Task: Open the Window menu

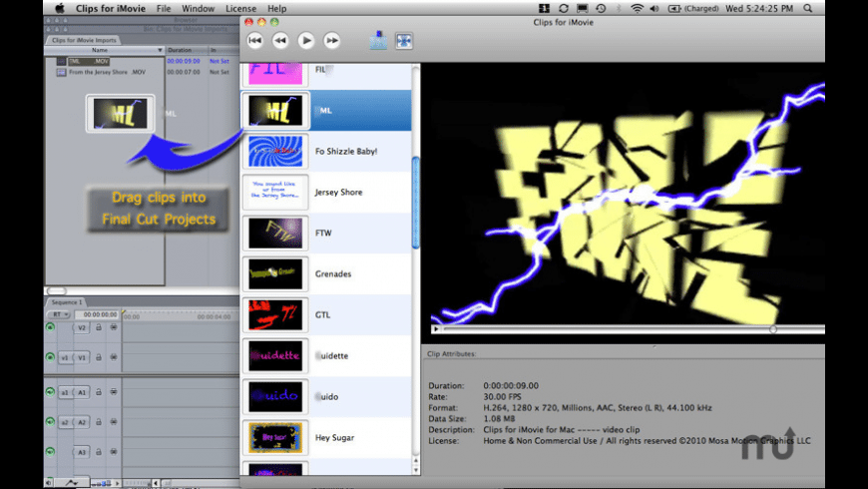Action: pyautogui.click(x=198, y=8)
